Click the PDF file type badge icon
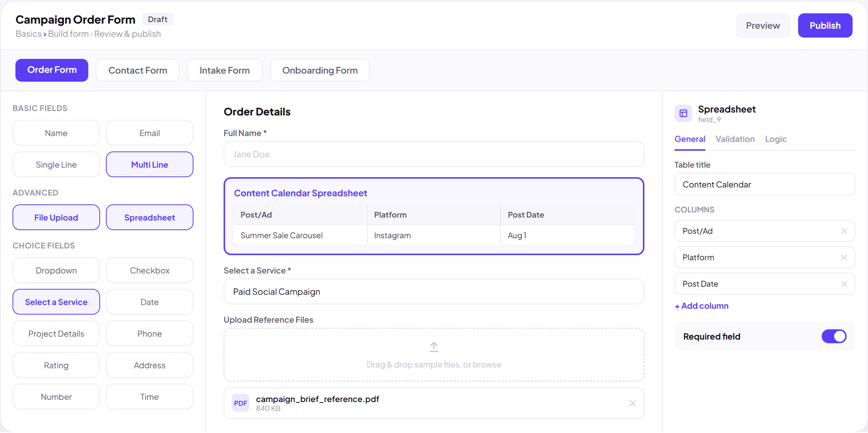 pos(240,403)
